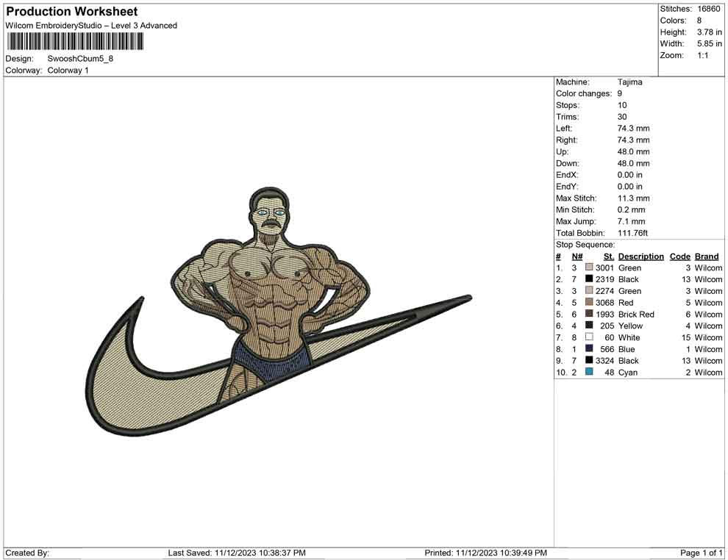728x560 pixels.
Task: Click the barcode under the worksheet title
Action: coord(74,42)
